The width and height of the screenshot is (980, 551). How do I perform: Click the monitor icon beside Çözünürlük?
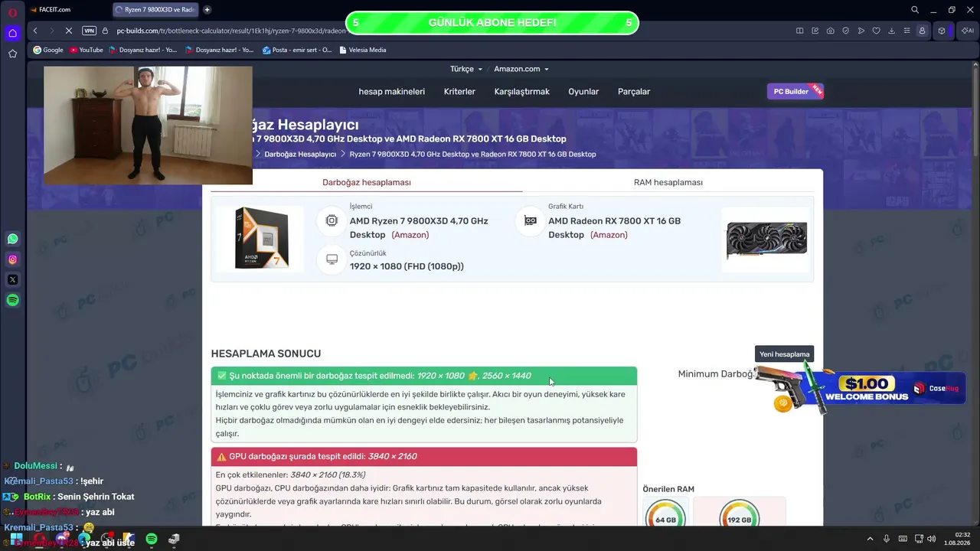tap(332, 259)
